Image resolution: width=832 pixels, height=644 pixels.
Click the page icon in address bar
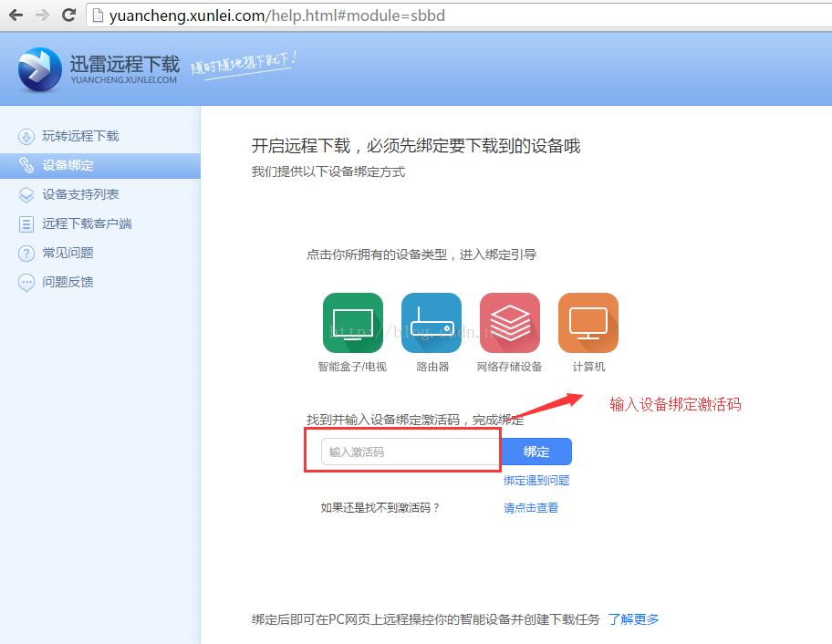pyautogui.click(x=98, y=16)
